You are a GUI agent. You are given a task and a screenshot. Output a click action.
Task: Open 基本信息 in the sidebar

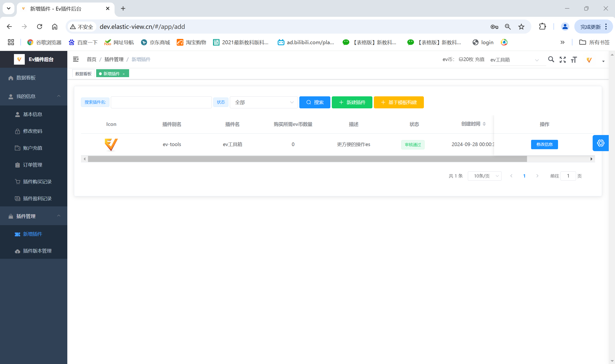click(x=34, y=114)
